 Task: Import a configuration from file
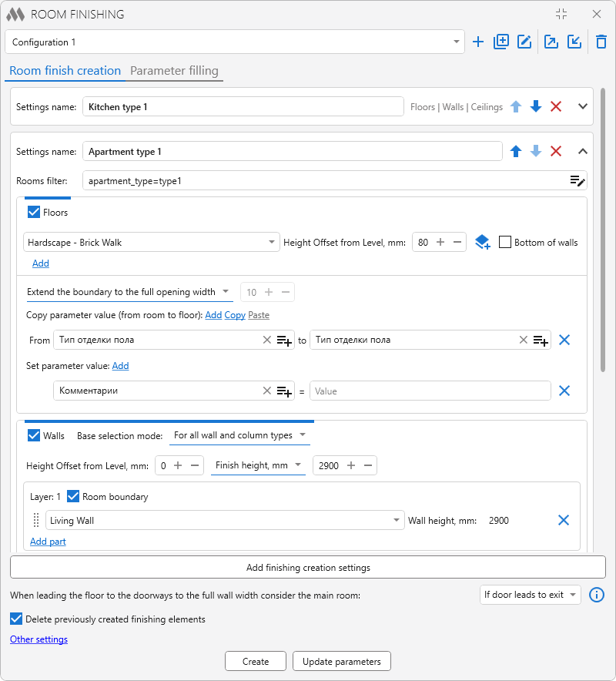point(574,42)
